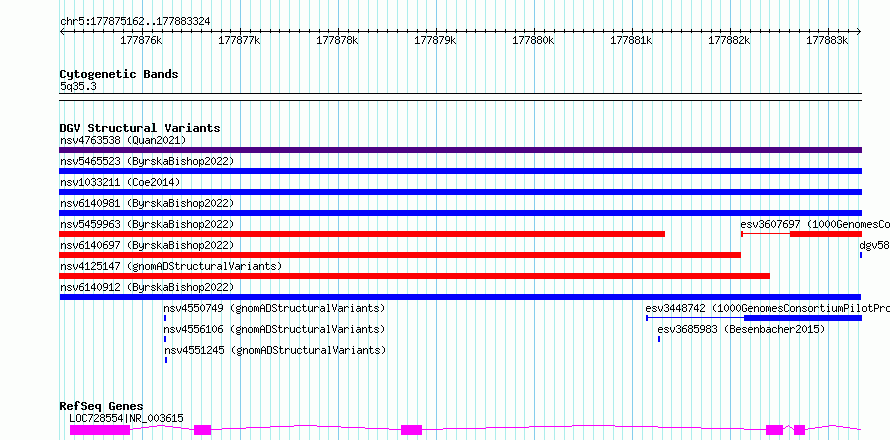Click the nsv4556106 (gnomADStructuralVariants) label
Screen dimensions: 890x440
tap(274, 329)
